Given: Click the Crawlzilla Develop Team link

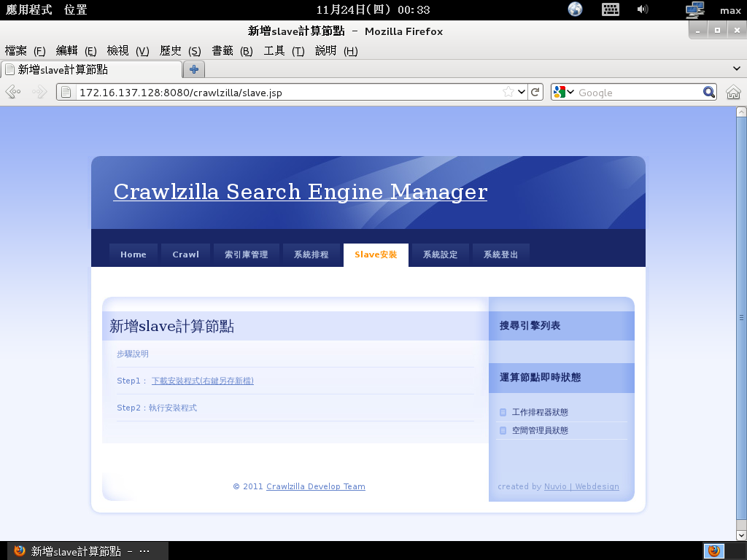Looking at the screenshot, I should (x=315, y=486).
